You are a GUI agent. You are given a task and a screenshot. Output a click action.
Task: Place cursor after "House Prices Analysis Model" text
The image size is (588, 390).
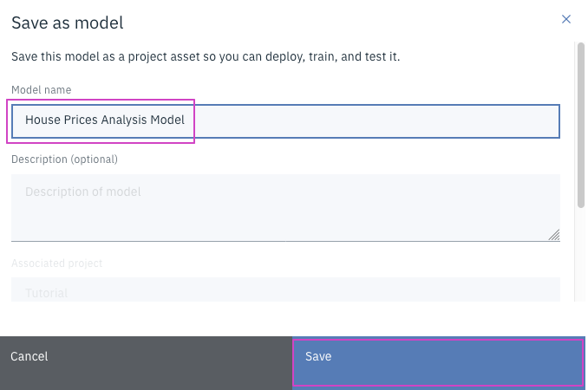(186, 120)
